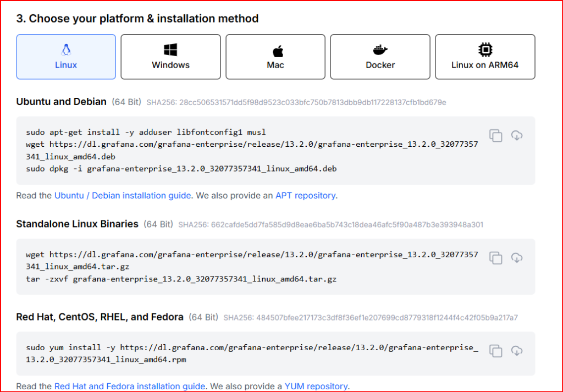Click the Ubuntu and Debian heading
563x392 pixels.
tap(62, 102)
